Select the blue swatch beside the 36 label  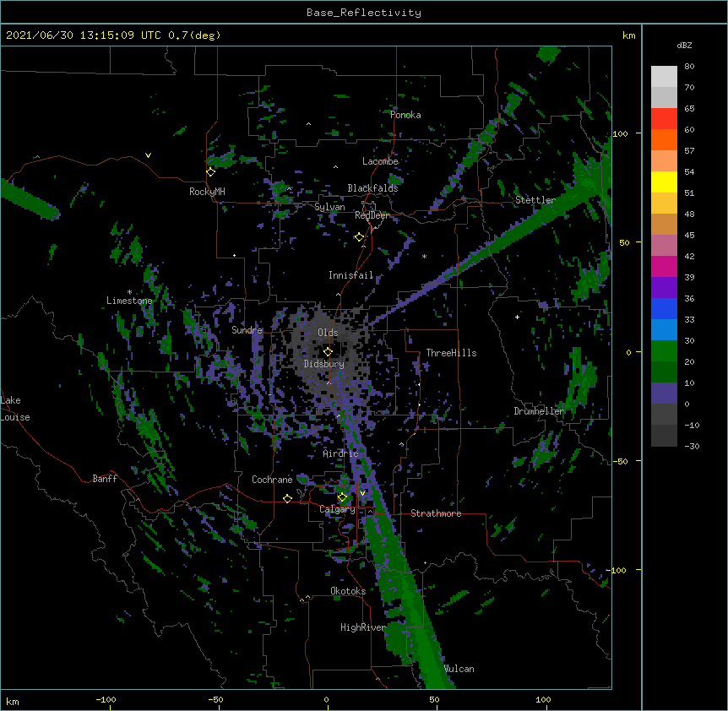664,308
